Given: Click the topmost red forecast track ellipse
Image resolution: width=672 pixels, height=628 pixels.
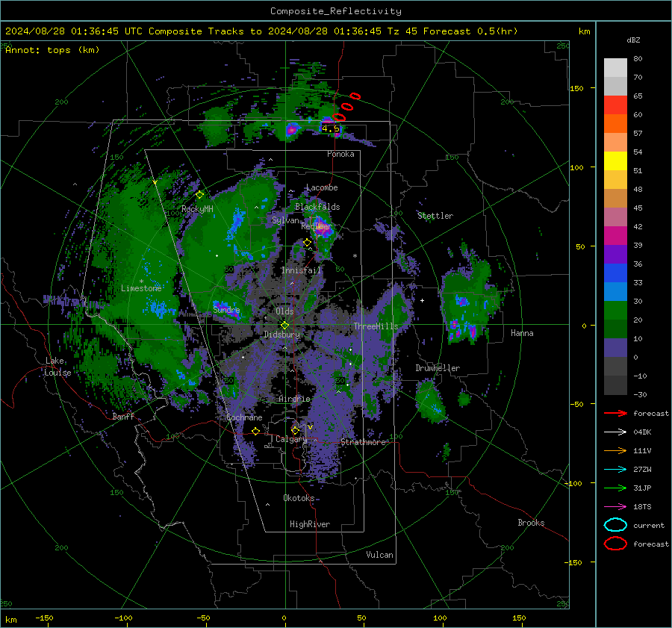Looking at the screenshot, I should [355, 96].
